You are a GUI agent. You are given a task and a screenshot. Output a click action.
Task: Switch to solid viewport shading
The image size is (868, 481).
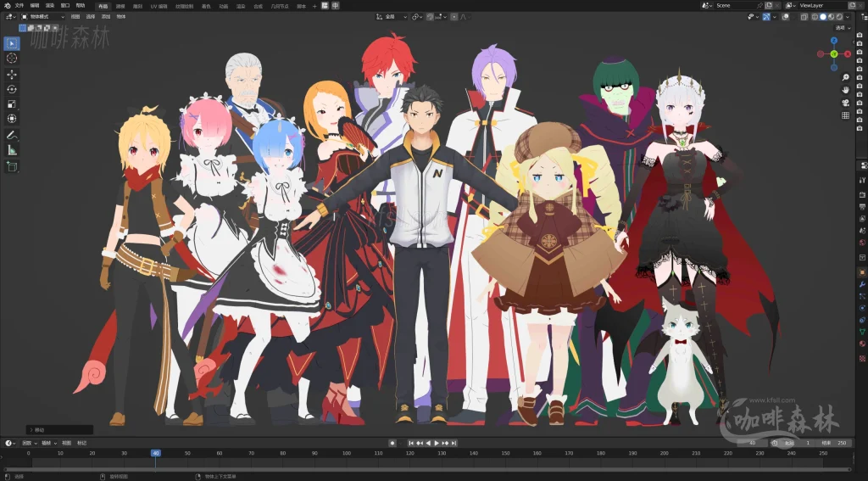[x=823, y=17]
